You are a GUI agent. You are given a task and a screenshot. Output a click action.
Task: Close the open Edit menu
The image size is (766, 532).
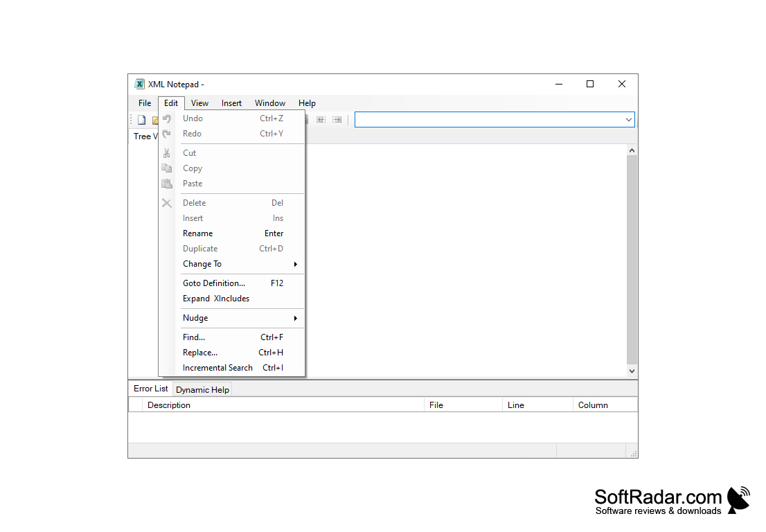171,103
